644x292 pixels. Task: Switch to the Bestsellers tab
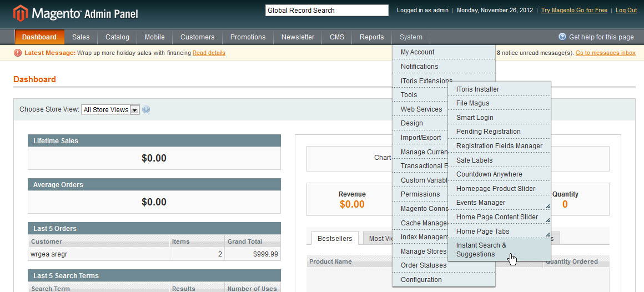click(335, 239)
